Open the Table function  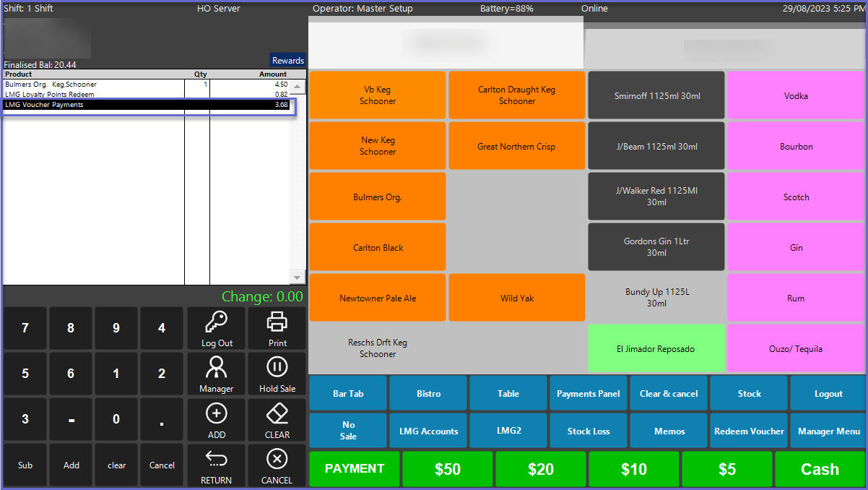click(x=508, y=393)
